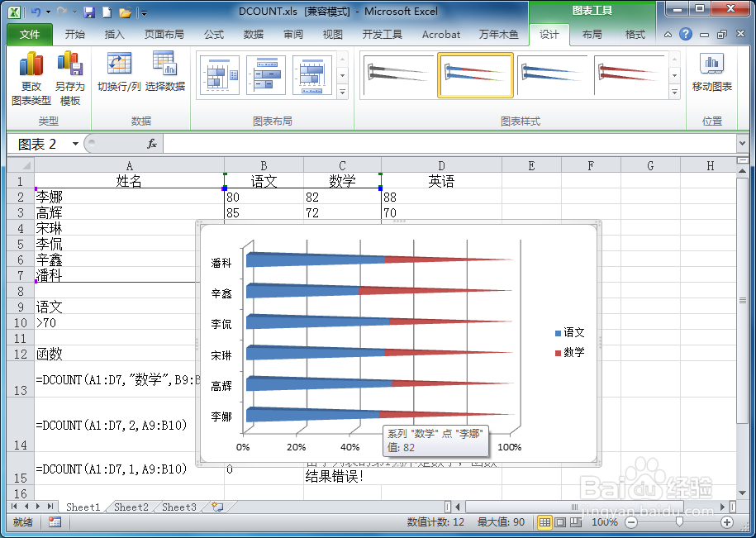Image resolution: width=756 pixels, height=538 pixels.
Task: Click macro recording icon in status bar
Action: pyautogui.click(x=55, y=521)
